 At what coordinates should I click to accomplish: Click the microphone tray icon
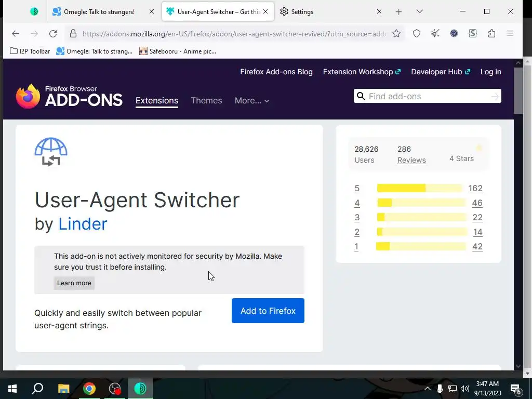pyautogui.click(x=440, y=389)
